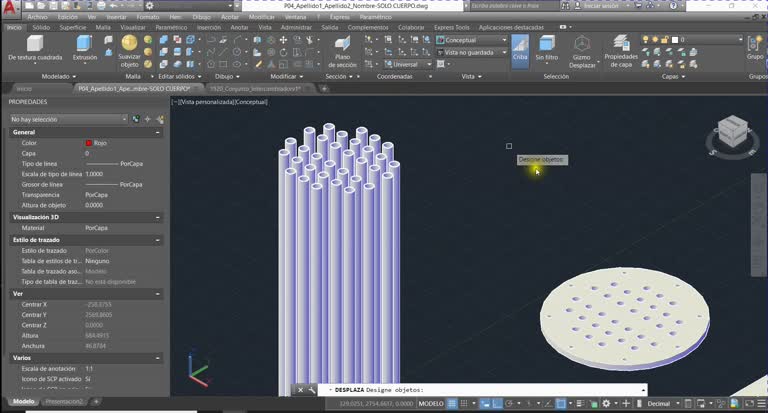Toggle dynamic input in status bar

[485, 404]
